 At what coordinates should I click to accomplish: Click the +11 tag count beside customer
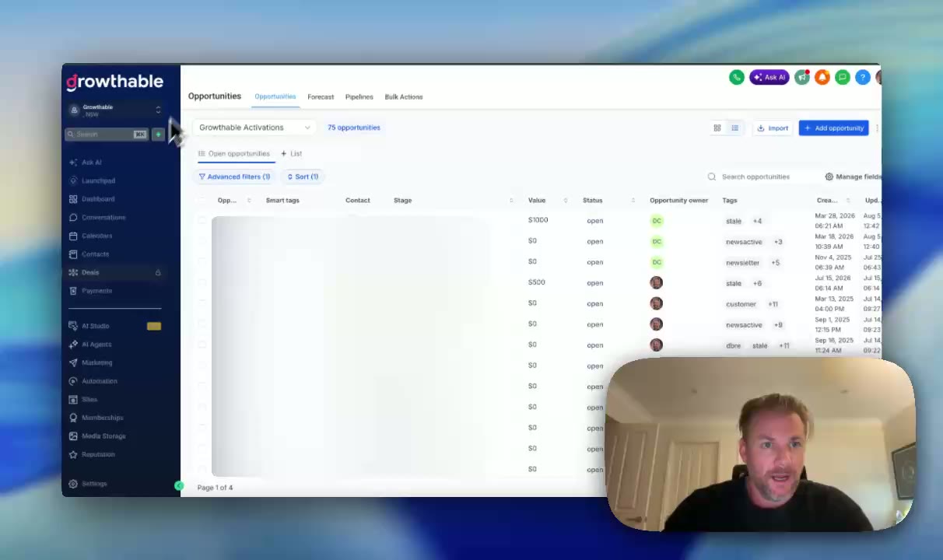[x=773, y=304]
